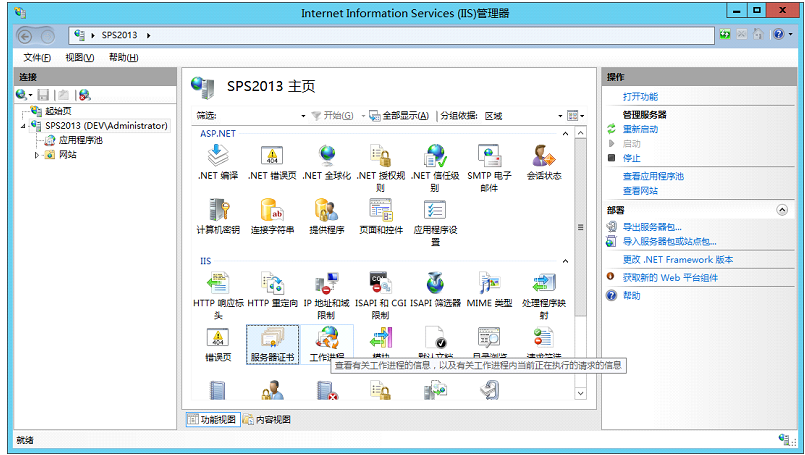
Task: Open the 连接字符串 feature
Action: 272,216
